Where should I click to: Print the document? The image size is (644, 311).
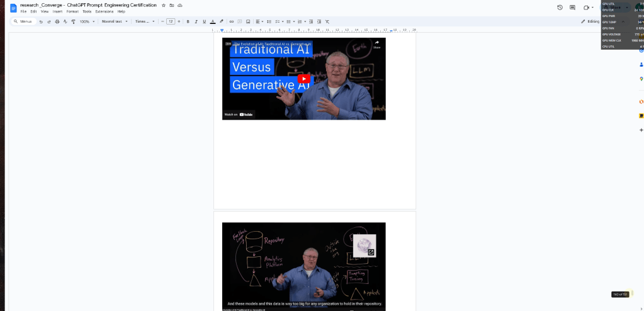(x=57, y=21)
